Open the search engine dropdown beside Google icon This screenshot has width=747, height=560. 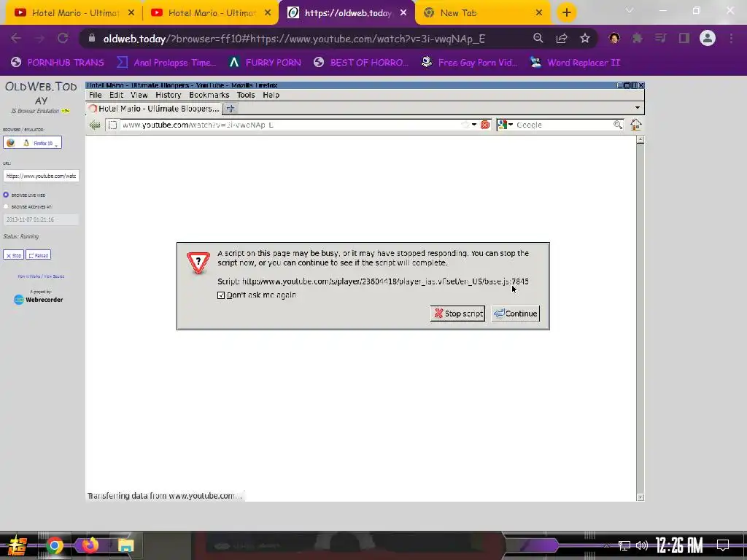[x=511, y=125]
